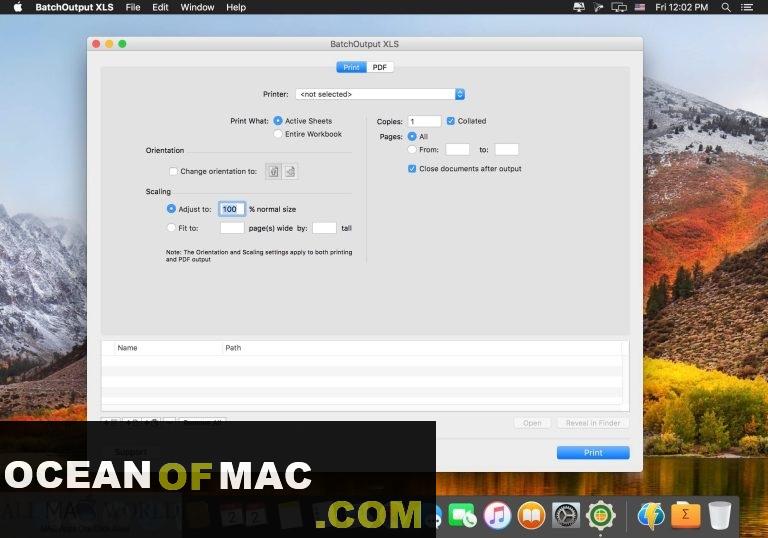Click the US flag input source icon
This screenshot has width=768, height=538.
click(640, 7)
